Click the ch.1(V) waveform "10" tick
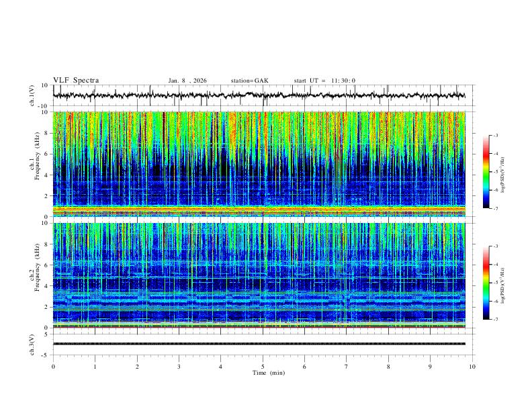Screen dimensions: 532x411 point(45,85)
